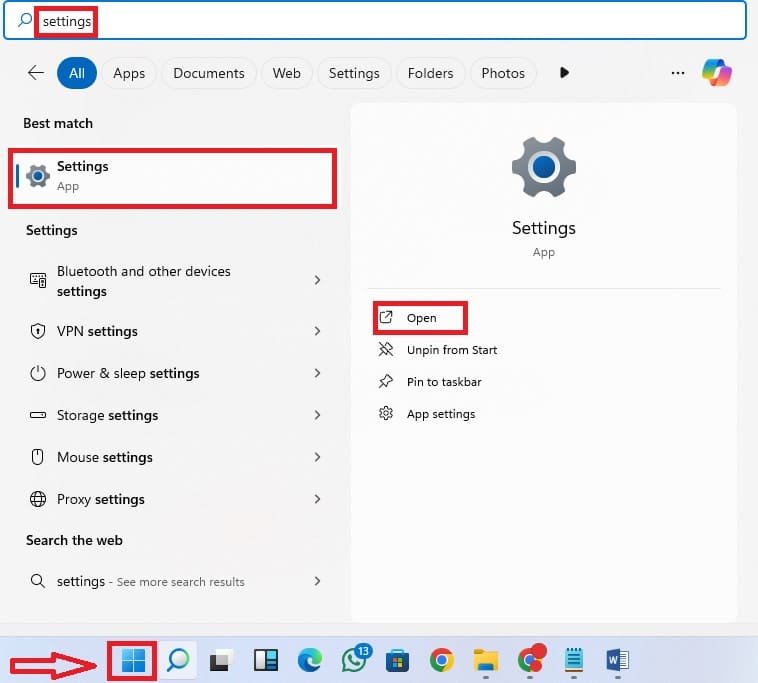Go back using the left arrow
Viewport: 758px width, 683px height.
tap(36, 73)
